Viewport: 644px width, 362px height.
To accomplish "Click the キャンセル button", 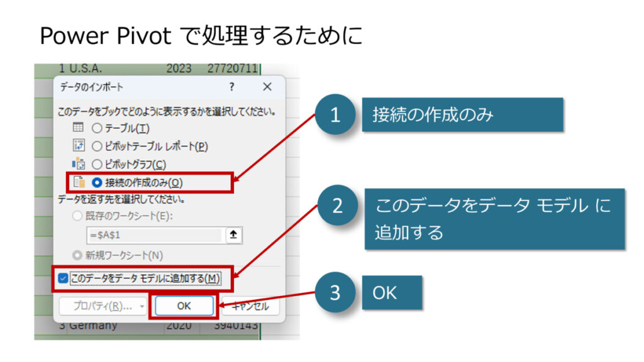I will pyautogui.click(x=250, y=307).
